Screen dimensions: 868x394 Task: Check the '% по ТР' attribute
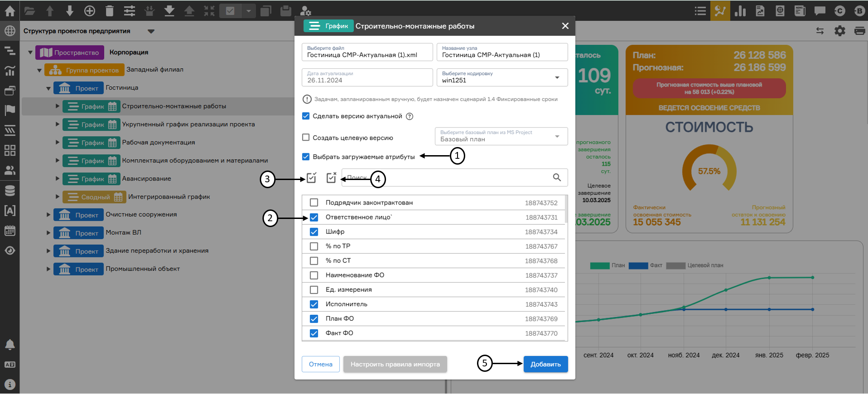click(314, 246)
